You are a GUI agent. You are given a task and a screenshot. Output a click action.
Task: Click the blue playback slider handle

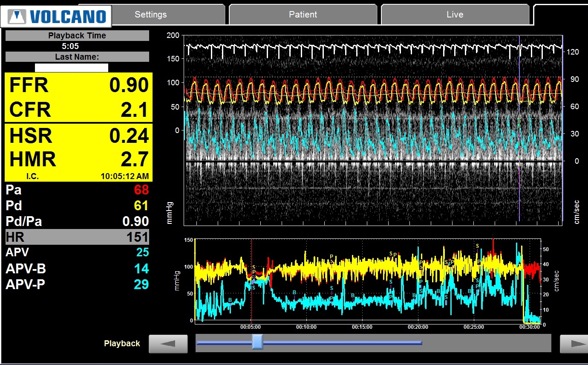point(257,342)
